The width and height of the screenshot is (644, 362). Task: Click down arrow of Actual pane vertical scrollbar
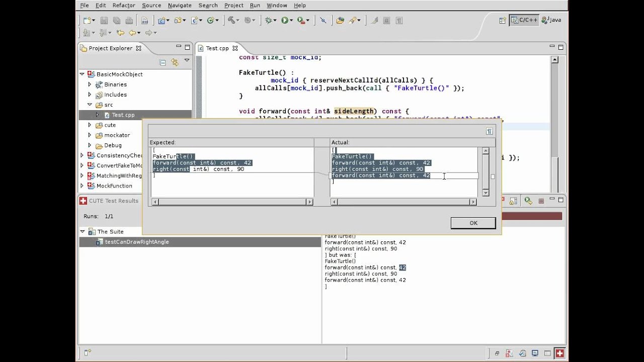486,193
